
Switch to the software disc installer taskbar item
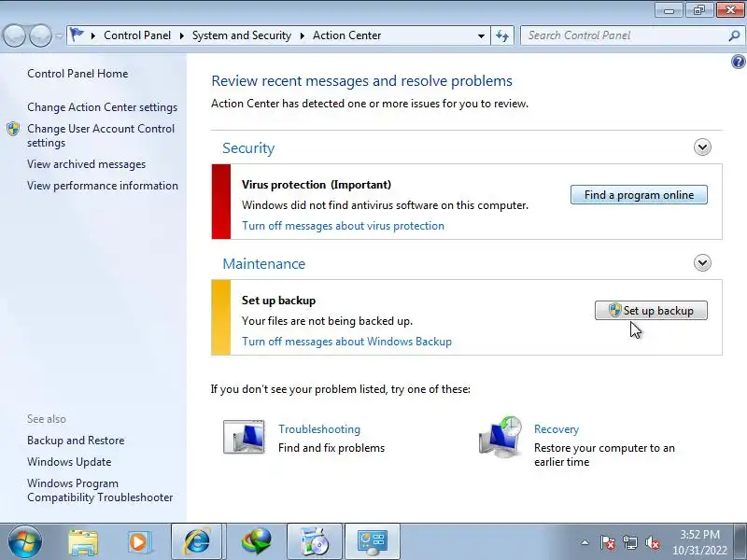tap(315, 542)
